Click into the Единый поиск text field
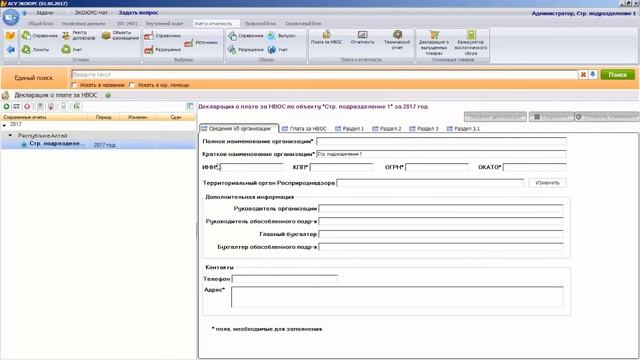640x360 pixels. pos(324,75)
